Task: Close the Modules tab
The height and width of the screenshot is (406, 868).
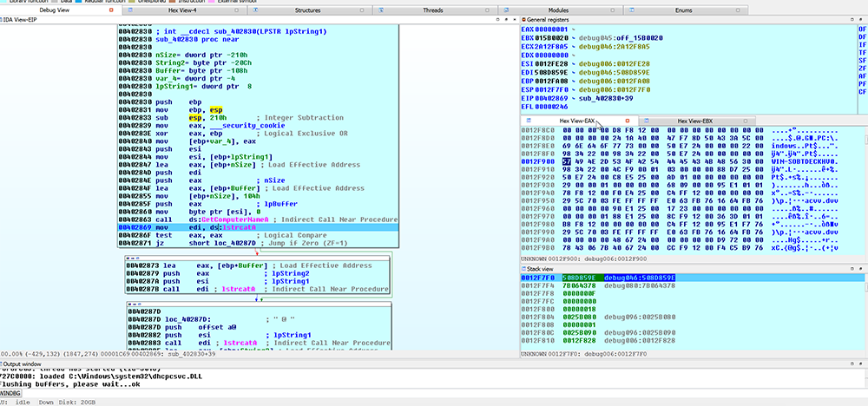Action: click(614, 10)
